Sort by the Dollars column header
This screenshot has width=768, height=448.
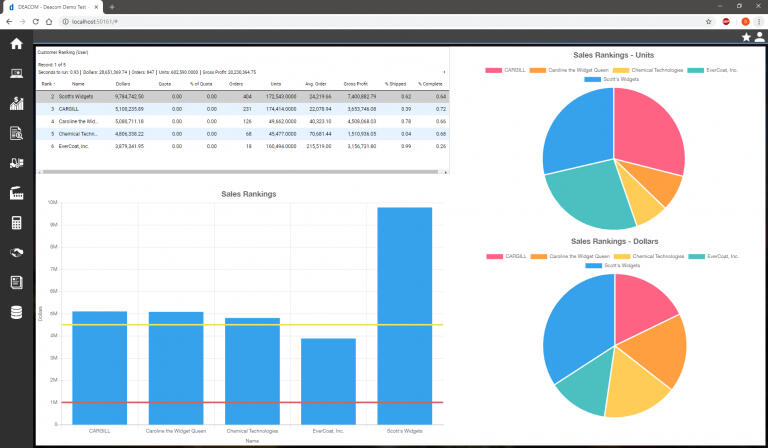123,84
